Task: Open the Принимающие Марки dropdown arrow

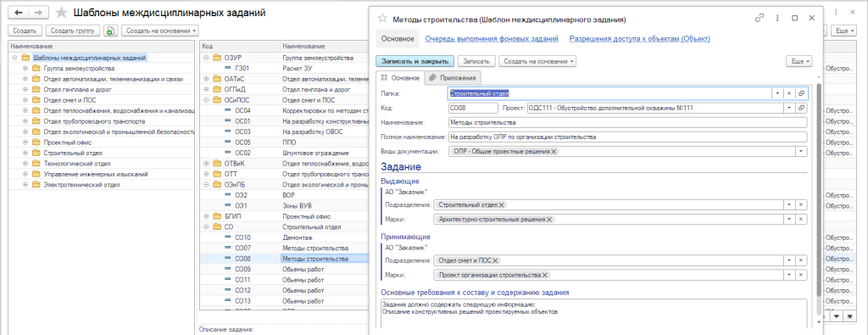Action: [788, 275]
